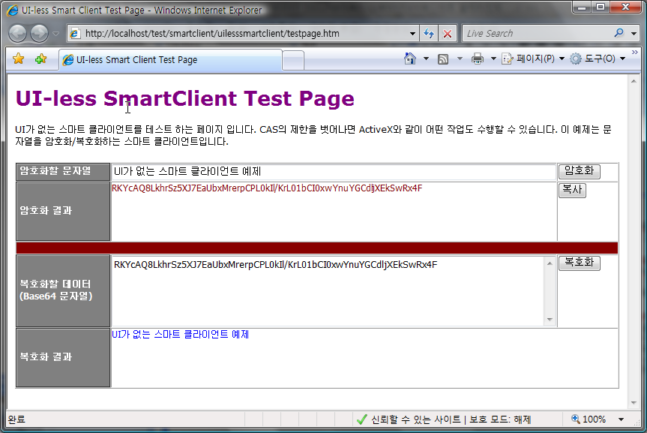Expand the Feeds dropdown arrow
Screen dimensions: 647x433
pyautogui.click(x=459, y=59)
